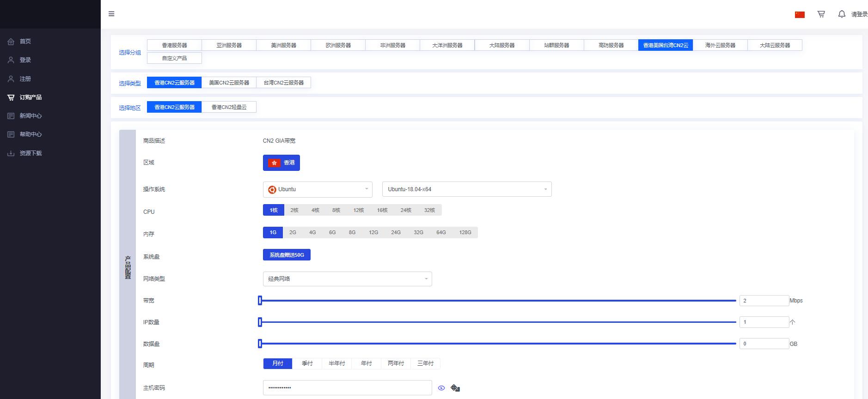Select 大陆服务器 group tab
Screen dimensions: 868x399
pos(502,45)
